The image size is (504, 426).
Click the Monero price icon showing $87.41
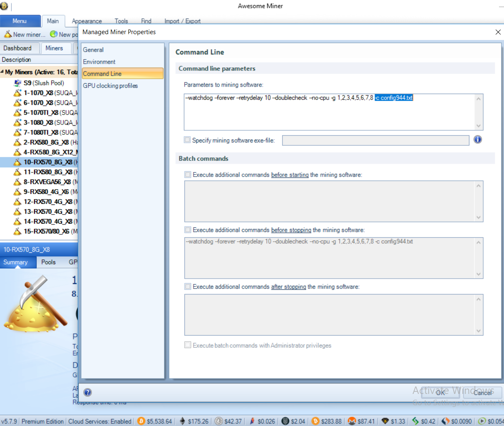click(352, 421)
